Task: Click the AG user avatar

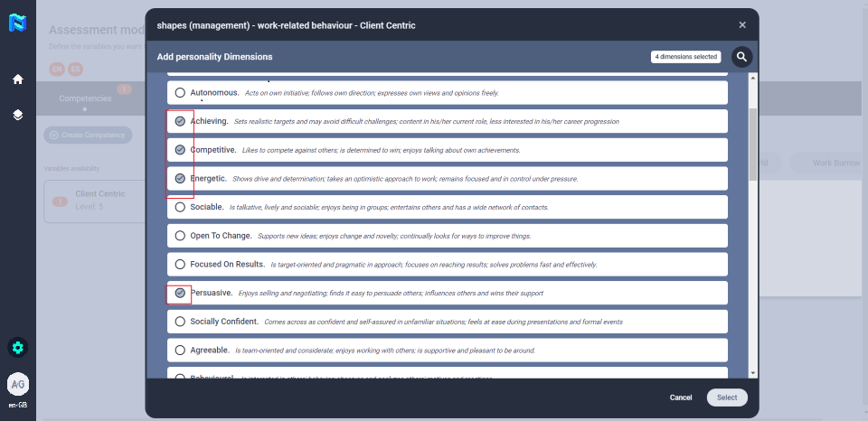Action: tap(17, 384)
